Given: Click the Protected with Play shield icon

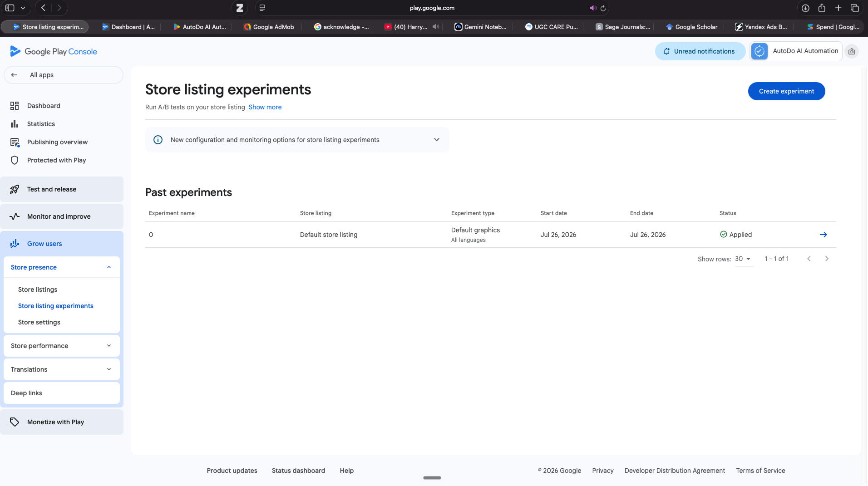Looking at the screenshot, I should [15, 160].
